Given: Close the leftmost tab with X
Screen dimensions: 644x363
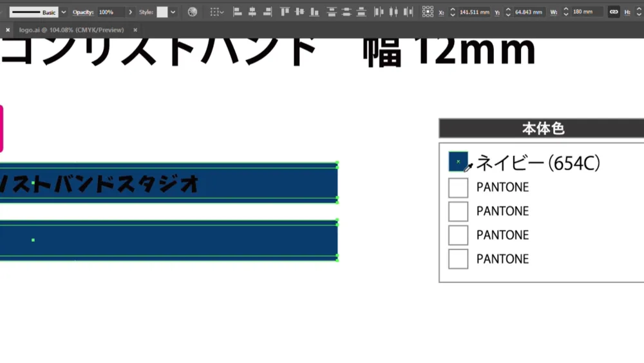Looking at the screenshot, I should click(x=8, y=30).
